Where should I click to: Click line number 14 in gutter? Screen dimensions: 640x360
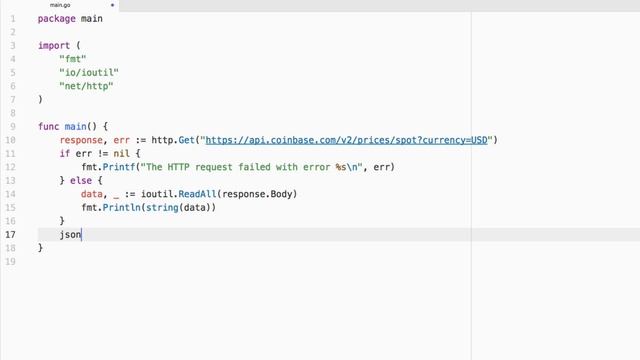tap(10, 194)
